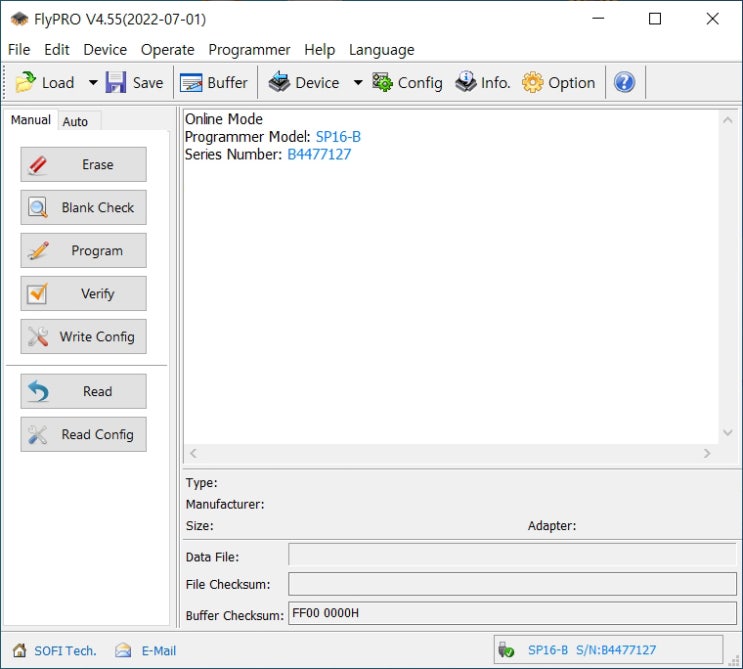
Task: Click the Verify button
Action: (x=83, y=294)
